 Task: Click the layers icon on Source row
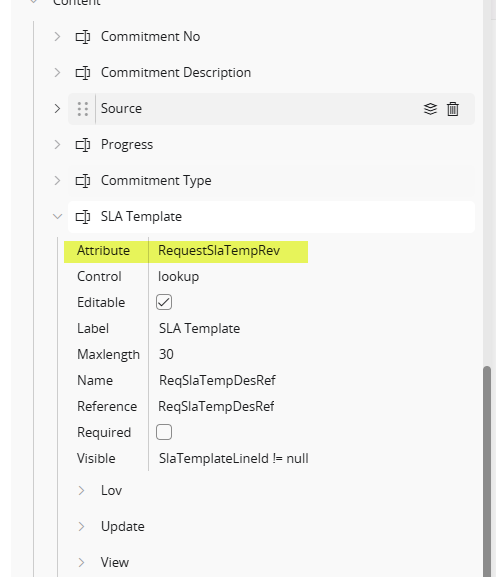coord(430,109)
